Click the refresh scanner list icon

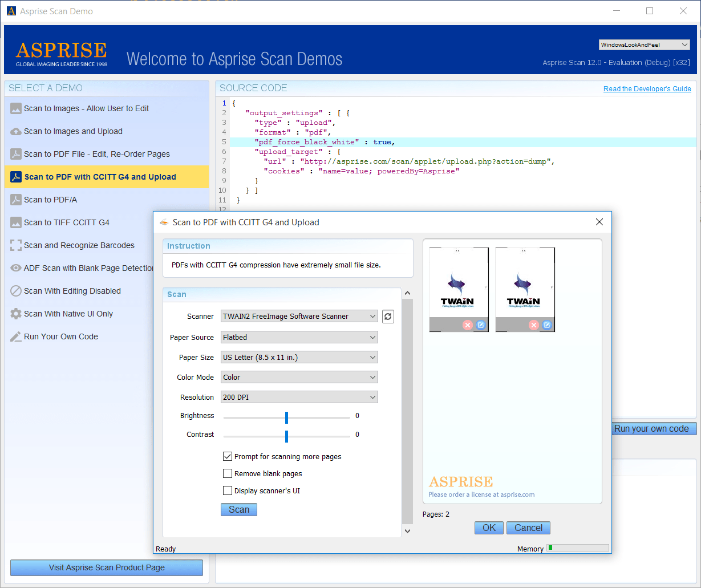pos(388,316)
